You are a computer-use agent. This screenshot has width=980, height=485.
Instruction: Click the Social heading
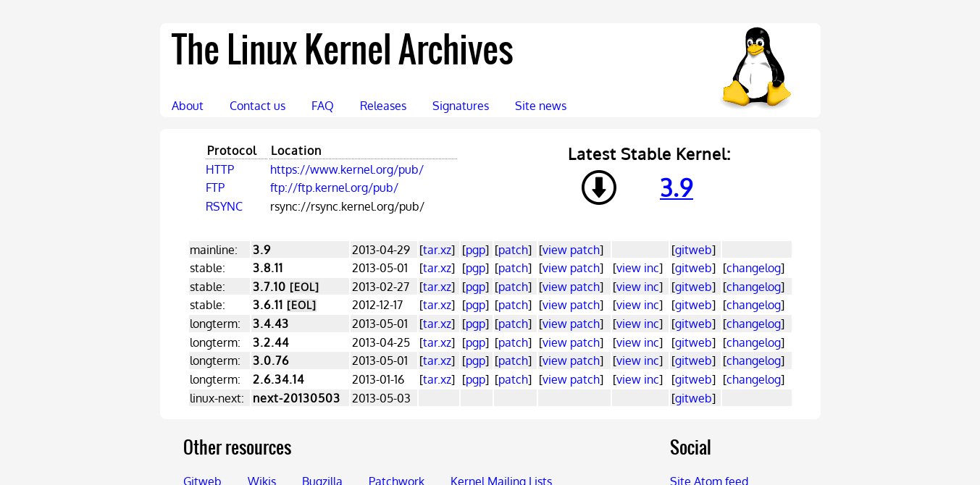690,447
